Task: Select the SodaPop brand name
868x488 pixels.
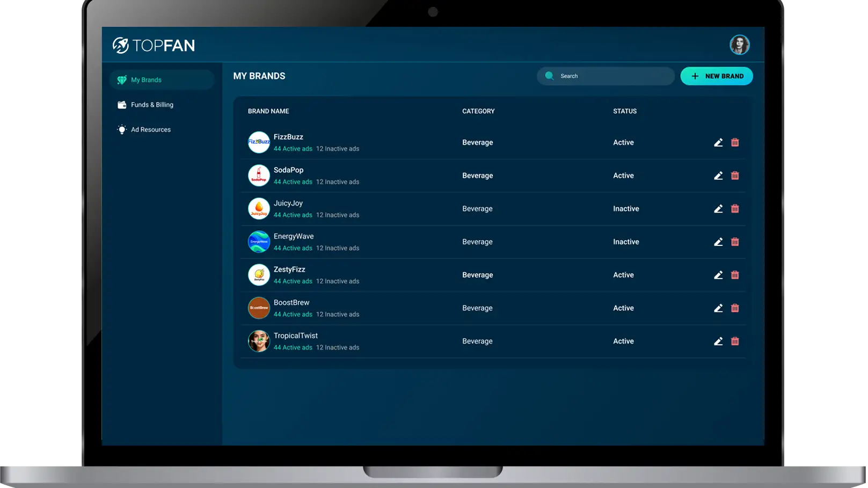Action: tap(288, 170)
